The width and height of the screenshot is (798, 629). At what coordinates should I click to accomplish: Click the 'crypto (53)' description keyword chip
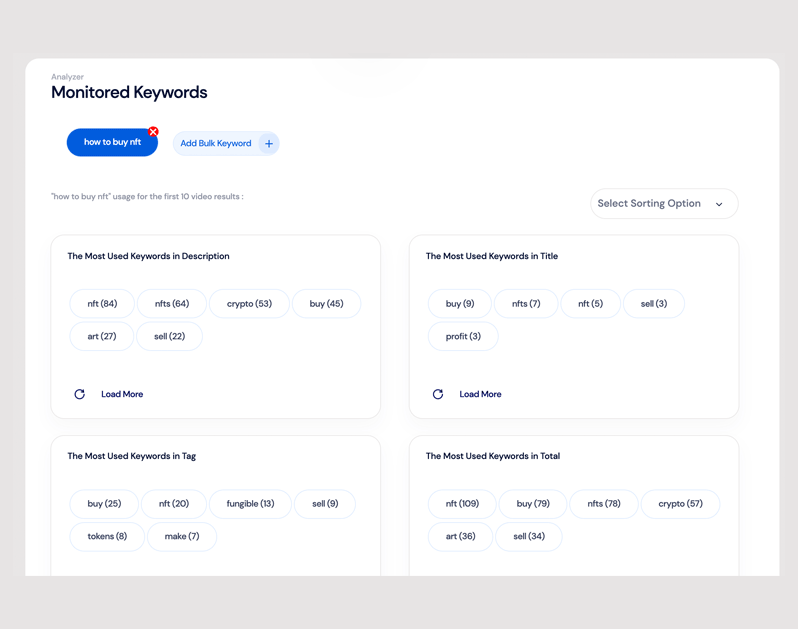[x=249, y=304]
